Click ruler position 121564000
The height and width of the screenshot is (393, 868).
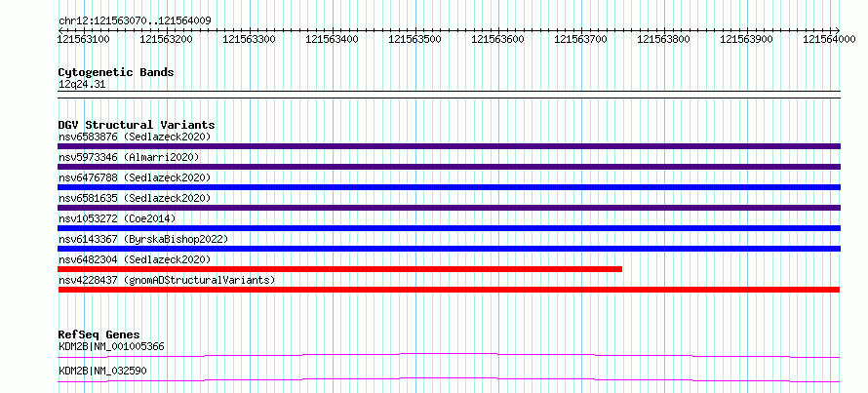coord(830,39)
